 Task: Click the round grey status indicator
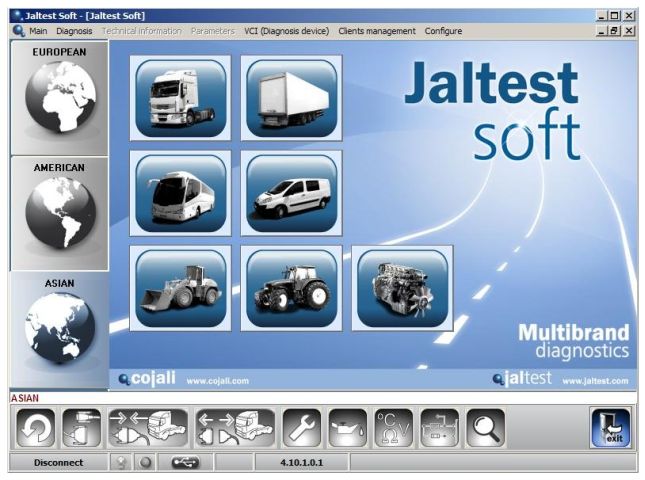145,463
